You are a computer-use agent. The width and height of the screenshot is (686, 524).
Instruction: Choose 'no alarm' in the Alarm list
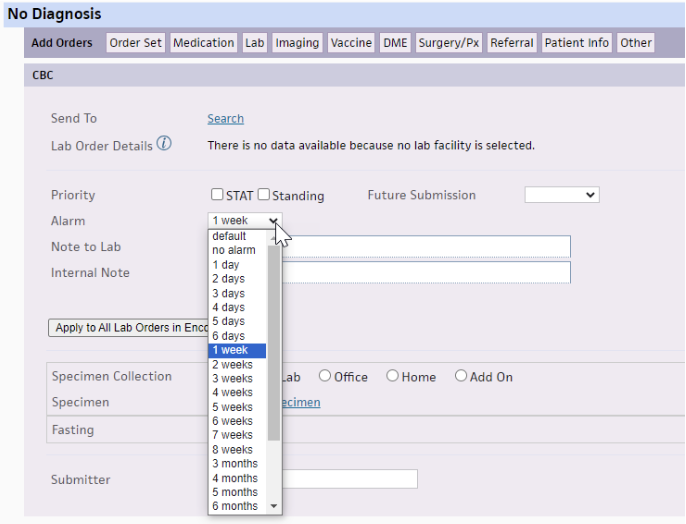237,250
